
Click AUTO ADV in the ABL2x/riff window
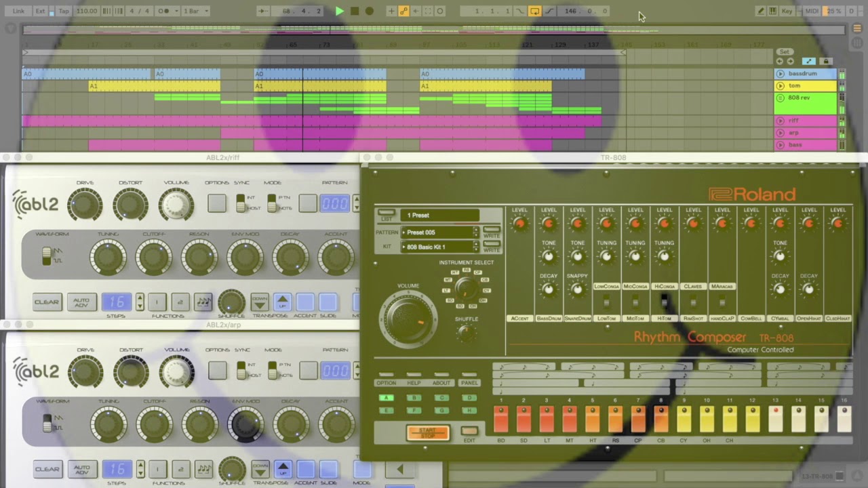(x=81, y=302)
